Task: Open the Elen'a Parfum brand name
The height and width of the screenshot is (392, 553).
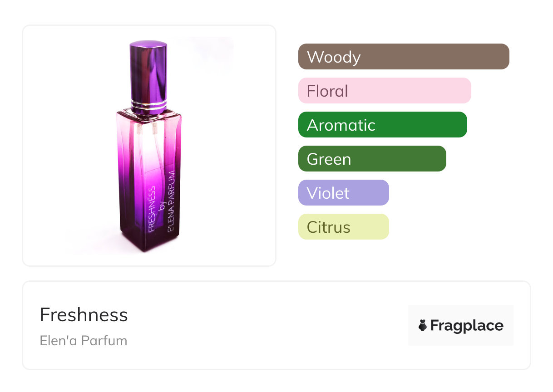Action: pyautogui.click(x=84, y=341)
